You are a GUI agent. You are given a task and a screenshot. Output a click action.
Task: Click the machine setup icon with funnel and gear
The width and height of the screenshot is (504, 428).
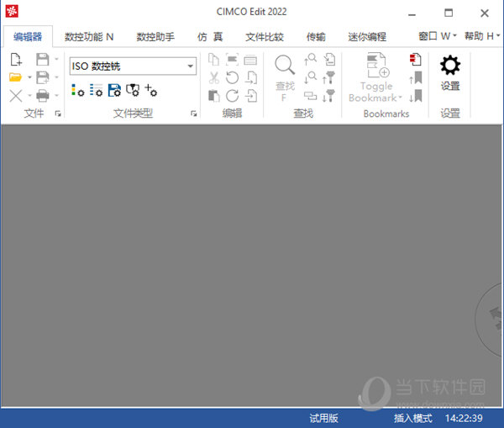click(x=133, y=91)
